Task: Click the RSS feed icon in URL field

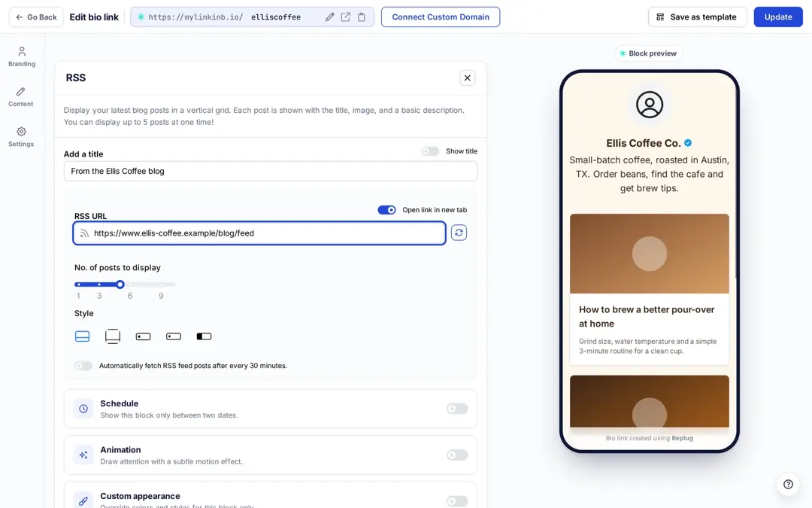Action: click(x=84, y=233)
